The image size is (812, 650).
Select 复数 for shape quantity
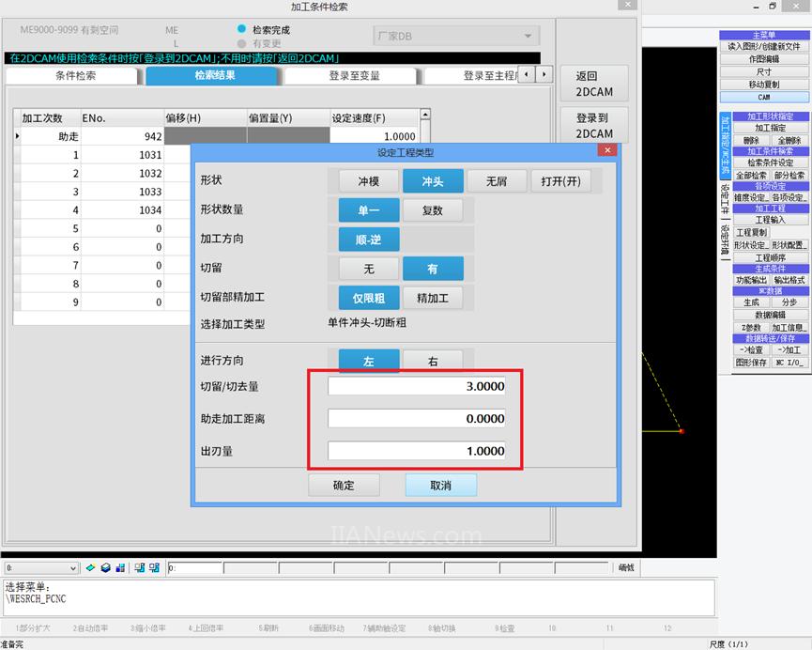[433, 210]
